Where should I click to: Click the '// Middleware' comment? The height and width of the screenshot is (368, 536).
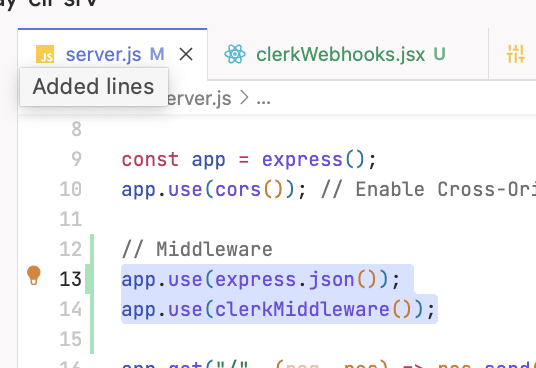pos(197,249)
